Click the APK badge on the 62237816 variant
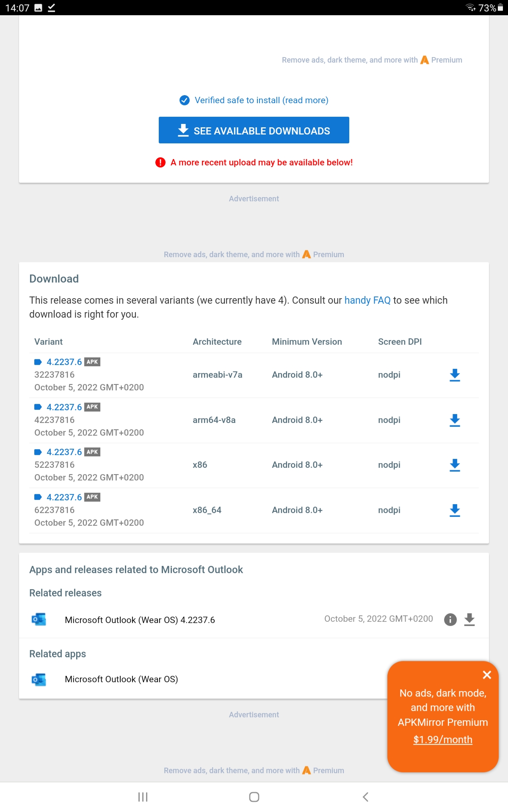The width and height of the screenshot is (508, 812). pos(92,497)
